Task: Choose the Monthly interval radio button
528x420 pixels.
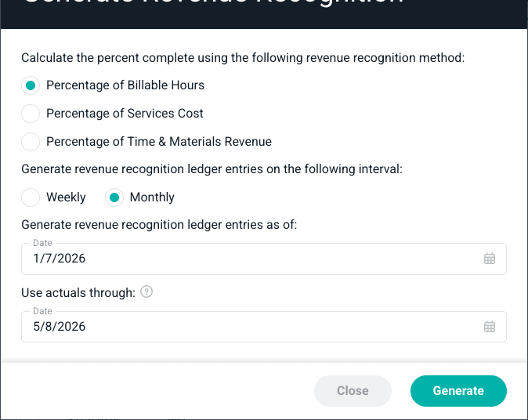Action: tap(114, 197)
